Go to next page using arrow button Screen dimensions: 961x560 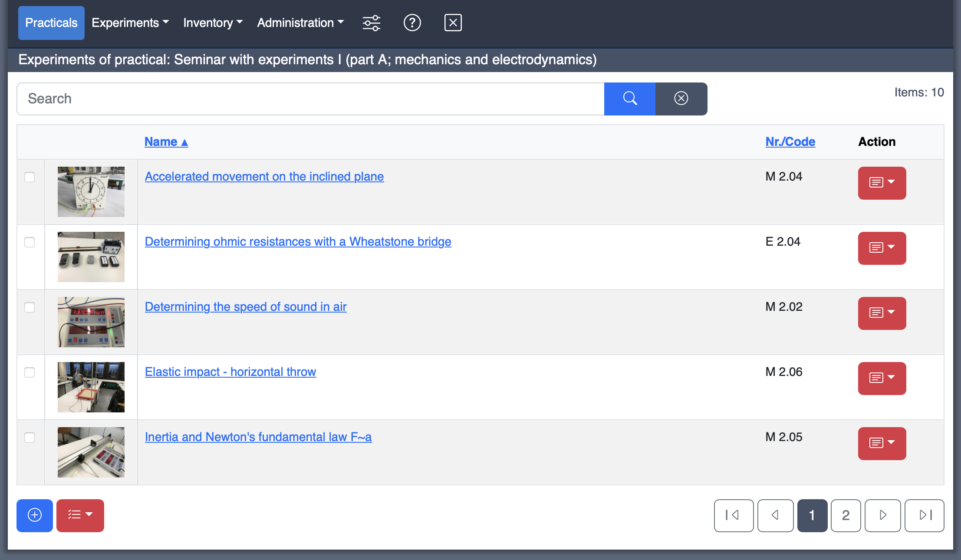[882, 515]
